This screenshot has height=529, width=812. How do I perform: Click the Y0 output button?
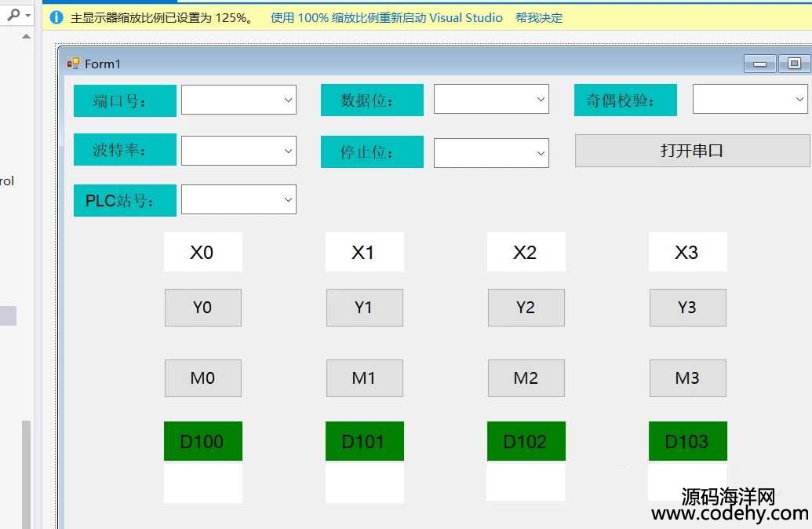pyautogui.click(x=203, y=308)
